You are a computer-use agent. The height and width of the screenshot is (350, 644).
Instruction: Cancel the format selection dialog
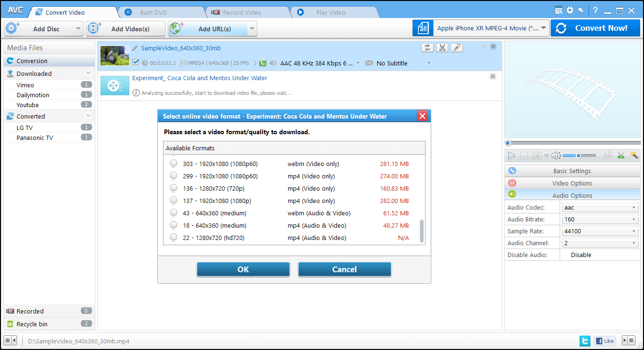pyautogui.click(x=345, y=269)
